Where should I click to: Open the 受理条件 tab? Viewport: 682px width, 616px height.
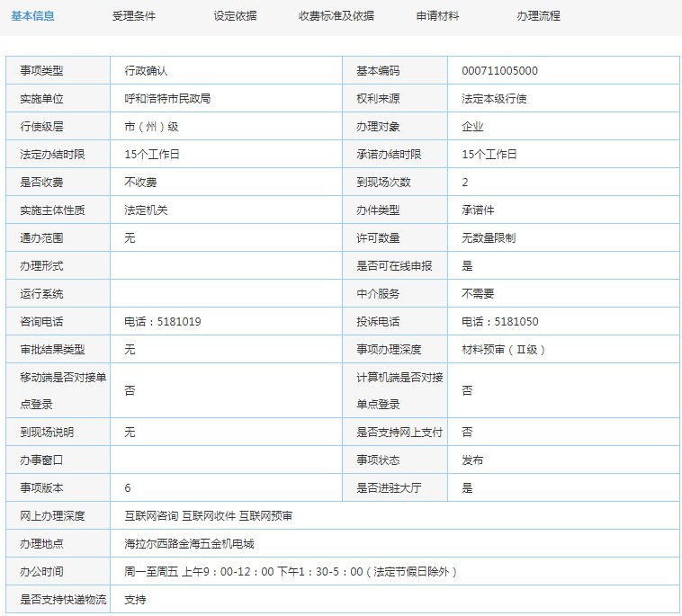coord(134,16)
